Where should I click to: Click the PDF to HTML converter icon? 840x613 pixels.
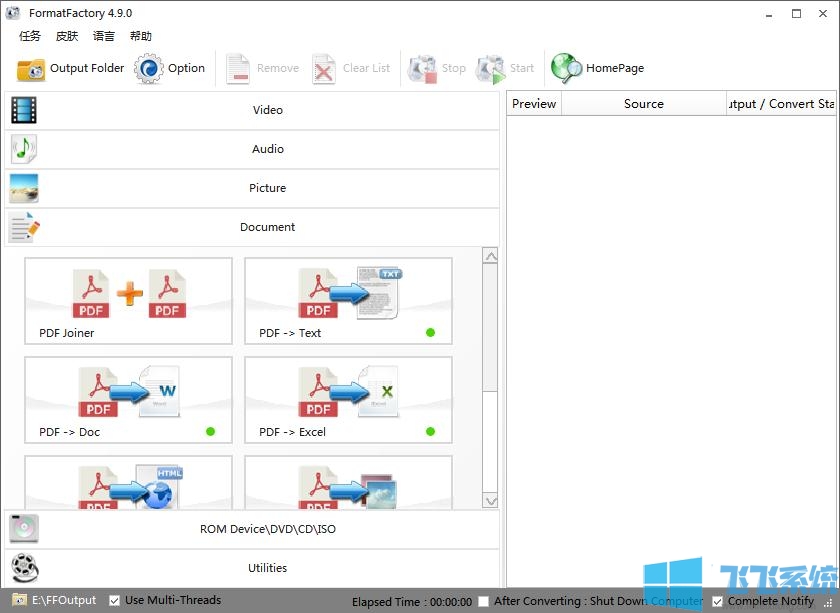[128, 484]
